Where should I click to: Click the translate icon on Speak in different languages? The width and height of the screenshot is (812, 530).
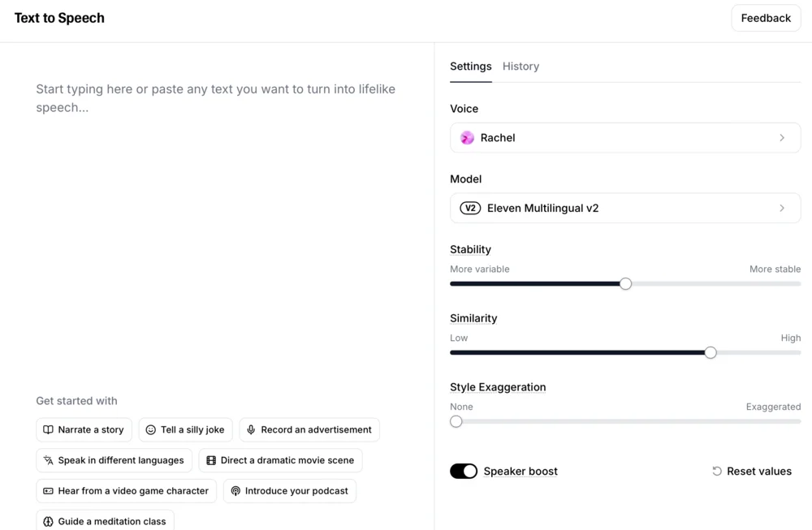coord(49,460)
